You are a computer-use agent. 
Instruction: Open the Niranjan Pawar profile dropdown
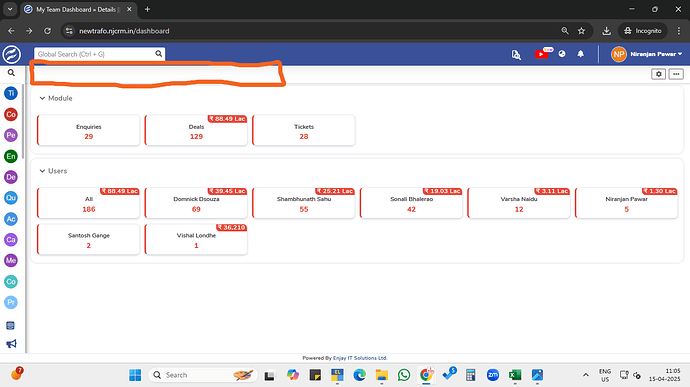(646, 54)
